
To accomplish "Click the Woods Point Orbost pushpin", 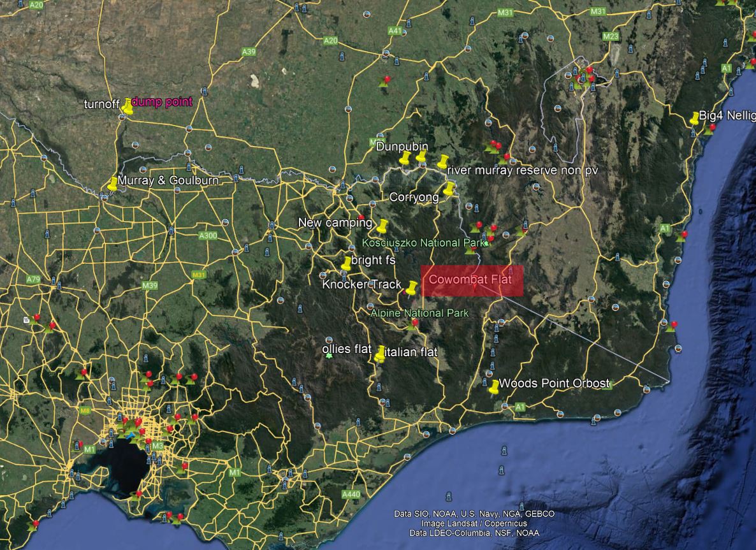I will pyautogui.click(x=494, y=387).
